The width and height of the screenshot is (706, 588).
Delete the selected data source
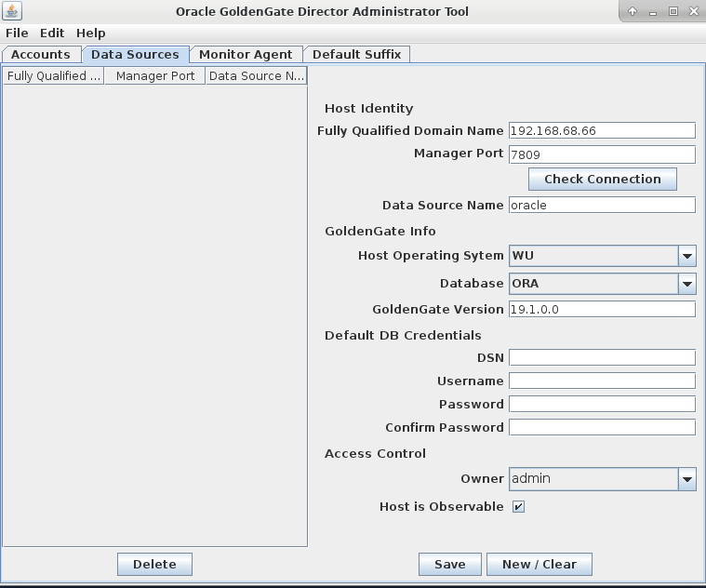[154, 565]
